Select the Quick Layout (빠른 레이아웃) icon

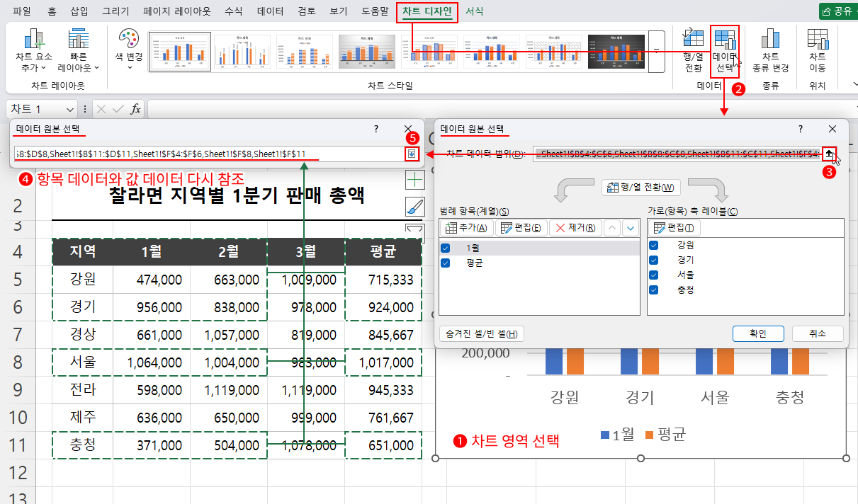79,50
